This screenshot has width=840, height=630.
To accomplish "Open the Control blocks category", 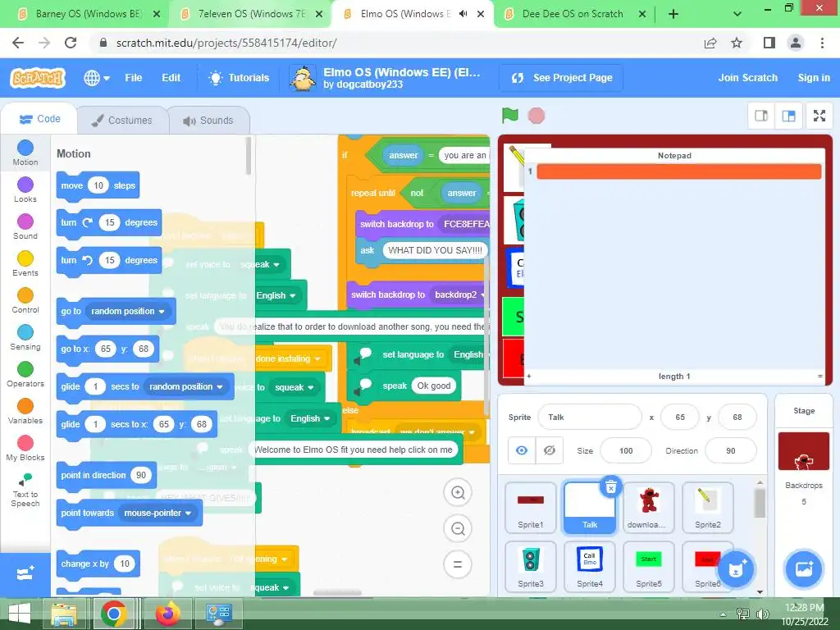I will tap(25, 301).
